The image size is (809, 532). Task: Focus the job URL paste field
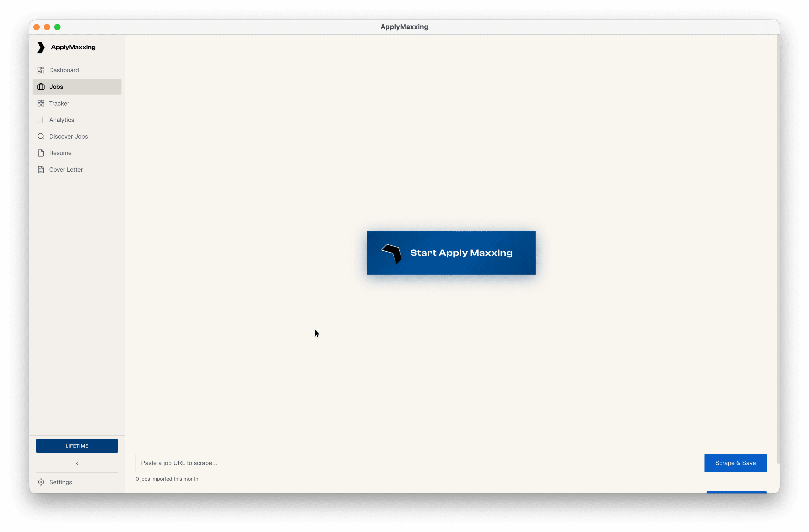click(x=418, y=463)
